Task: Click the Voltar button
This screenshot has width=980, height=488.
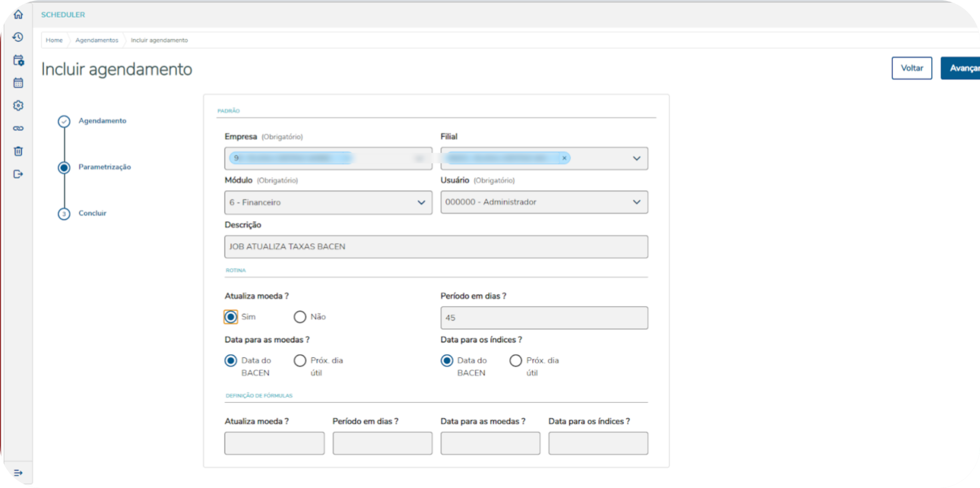Action: (x=912, y=68)
